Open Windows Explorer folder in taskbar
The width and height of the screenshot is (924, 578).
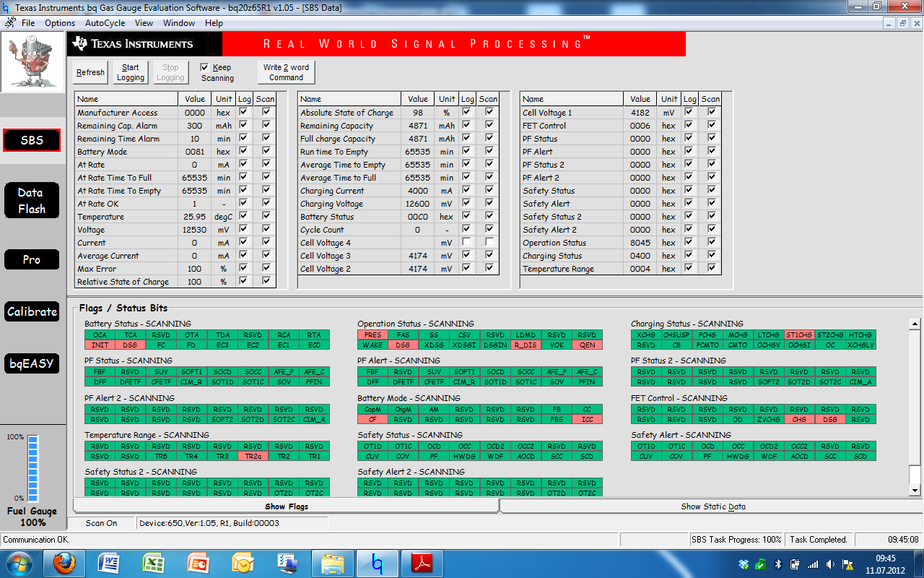click(x=332, y=563)
